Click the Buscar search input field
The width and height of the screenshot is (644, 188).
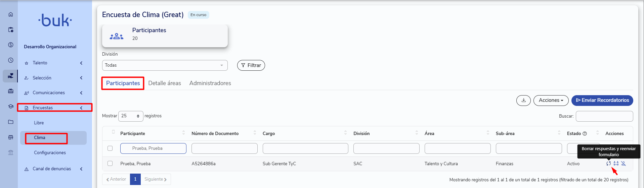pos(604,116)
